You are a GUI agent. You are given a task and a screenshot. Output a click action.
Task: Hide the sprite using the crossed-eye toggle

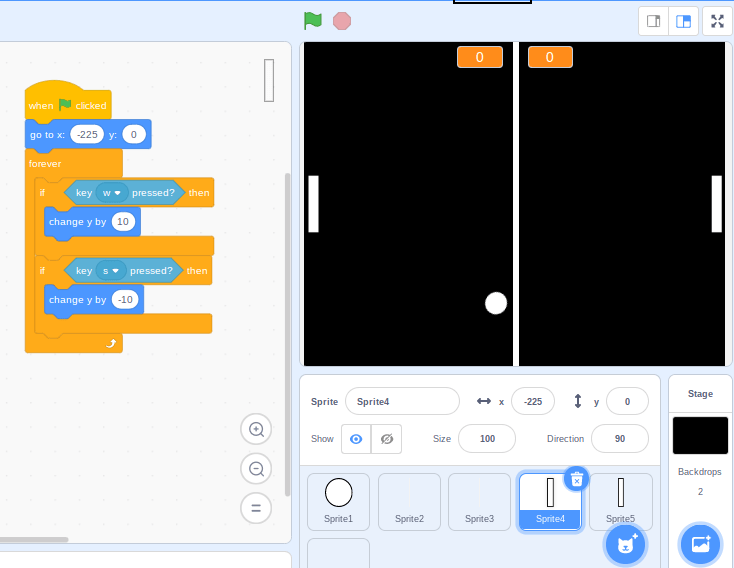tap(386, 439)
